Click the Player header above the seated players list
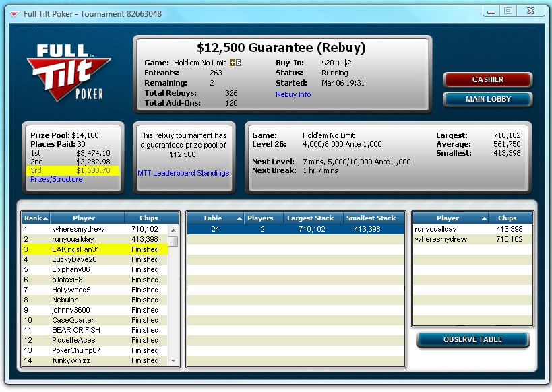The image size is (552, 392). (x=451, y=218)
